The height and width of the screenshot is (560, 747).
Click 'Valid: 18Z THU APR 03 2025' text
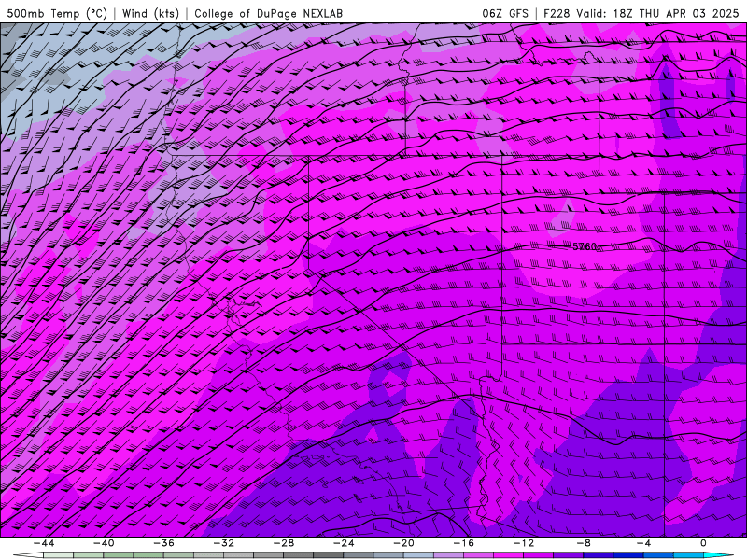tap(657, 13)
